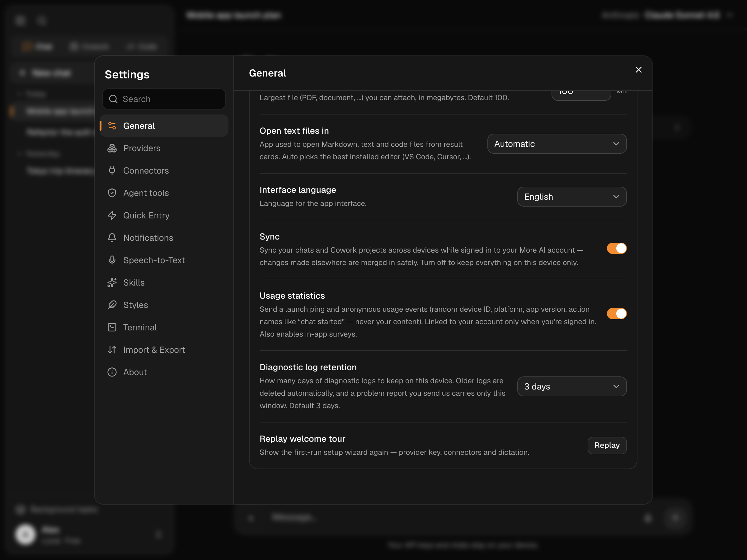This screenshot has width=747, height=560.
Task: Open the Interface language dropdown
Action: point(571,197)
